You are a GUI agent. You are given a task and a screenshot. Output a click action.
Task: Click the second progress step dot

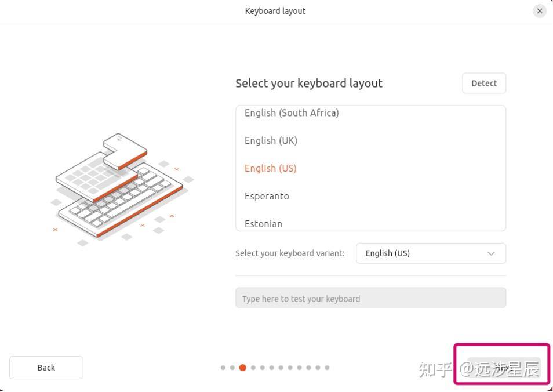232,368
